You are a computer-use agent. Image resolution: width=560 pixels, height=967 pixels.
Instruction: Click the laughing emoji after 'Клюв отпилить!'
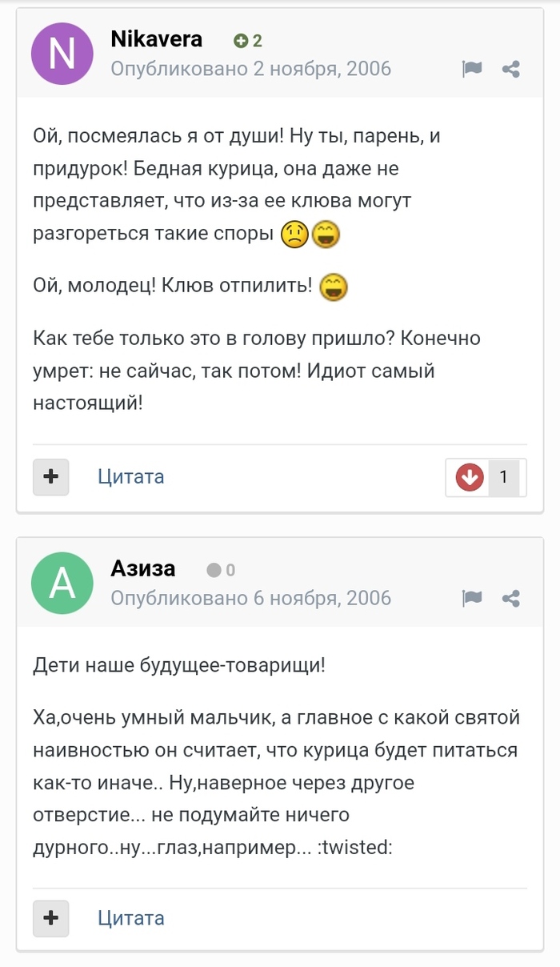334,287
